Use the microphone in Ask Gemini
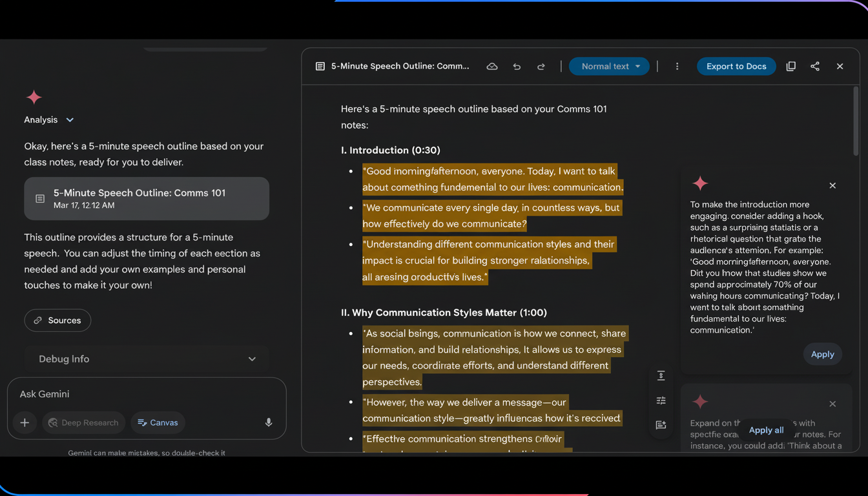This screenshot has width=868, height=496. (x=268, y=422)
